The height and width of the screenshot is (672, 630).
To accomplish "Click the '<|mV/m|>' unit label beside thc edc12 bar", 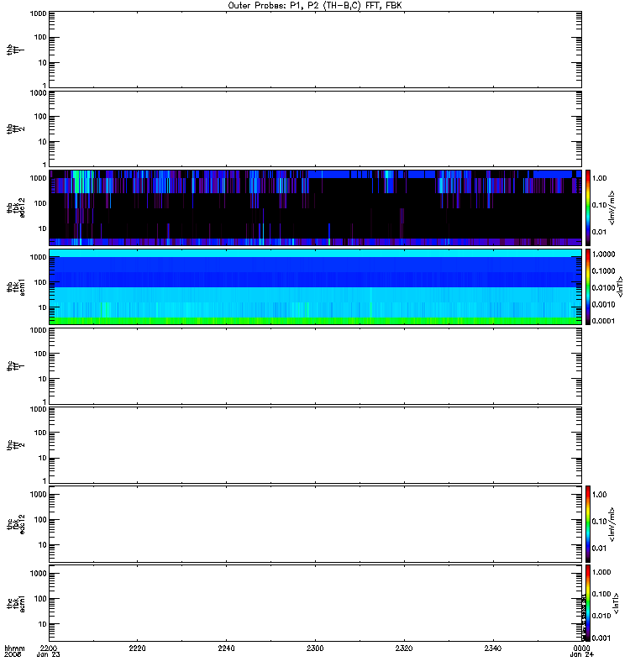I will click(612, 524).
